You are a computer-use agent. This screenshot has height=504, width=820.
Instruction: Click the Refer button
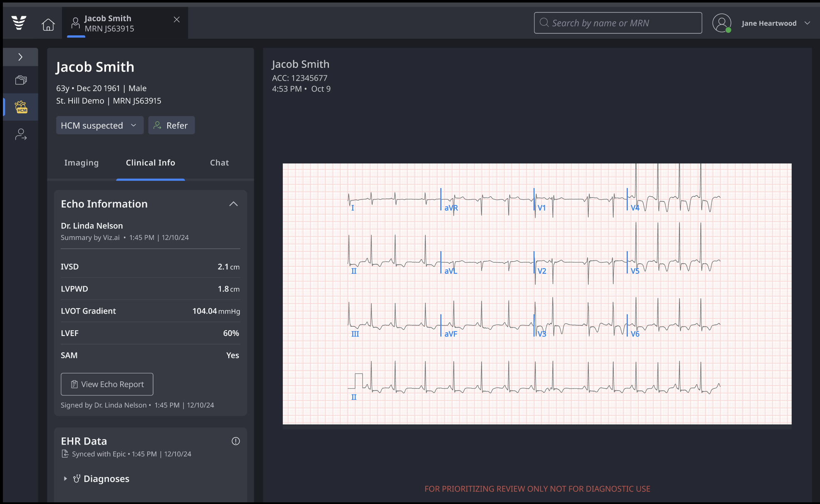coord(171,125)
